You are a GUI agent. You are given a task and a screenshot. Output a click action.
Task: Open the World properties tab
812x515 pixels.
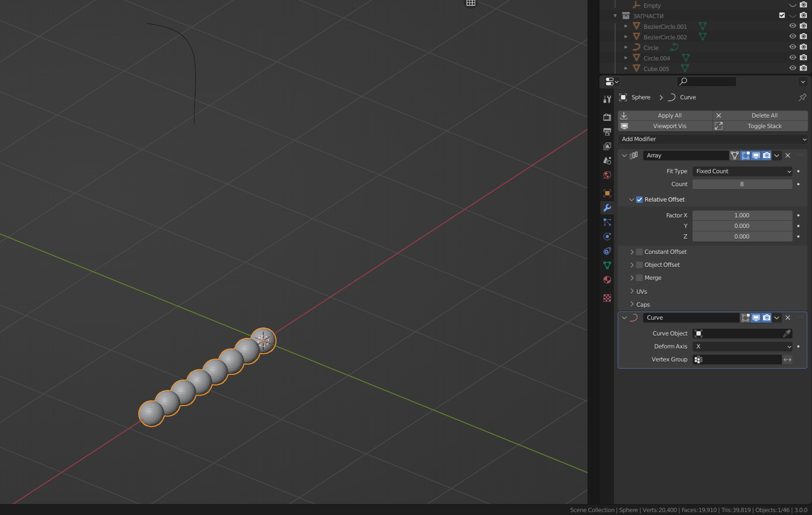(x=607, y=175)
